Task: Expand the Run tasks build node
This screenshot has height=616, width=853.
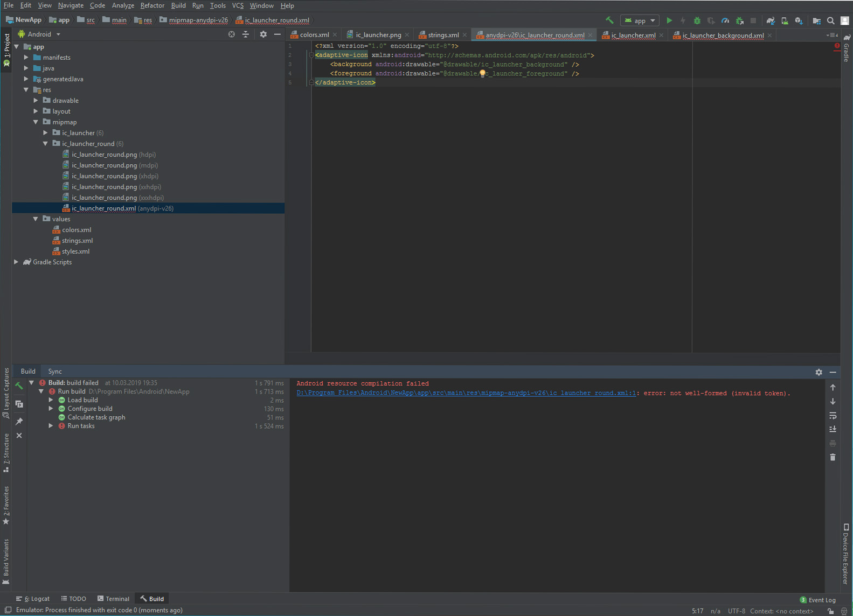Action: pos(51,426)
